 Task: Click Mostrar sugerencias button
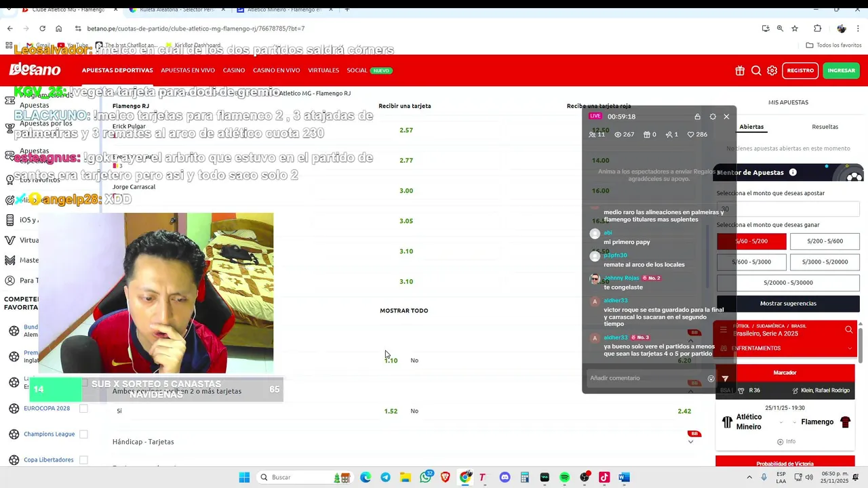(788, 304)
